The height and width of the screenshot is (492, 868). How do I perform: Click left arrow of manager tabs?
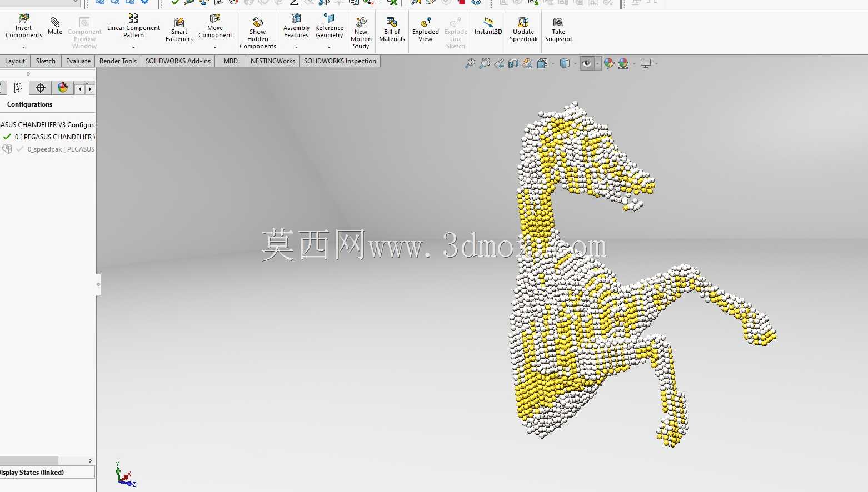click(80, 89)
